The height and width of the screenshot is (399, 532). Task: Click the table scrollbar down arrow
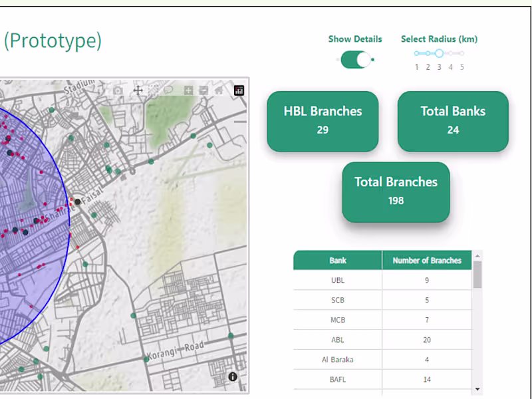(x=477, y=389)
